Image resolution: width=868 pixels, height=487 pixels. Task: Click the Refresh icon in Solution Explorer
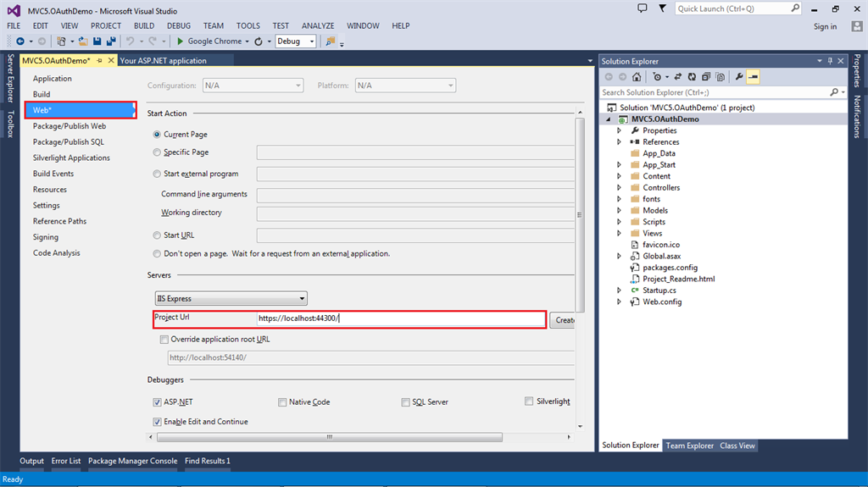693,77
